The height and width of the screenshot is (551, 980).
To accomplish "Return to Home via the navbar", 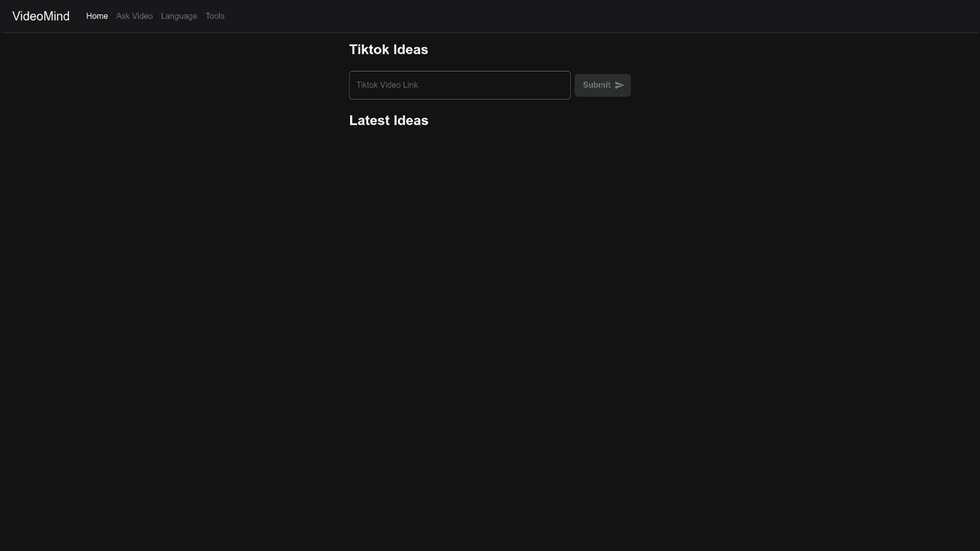I will pos(97,16).
